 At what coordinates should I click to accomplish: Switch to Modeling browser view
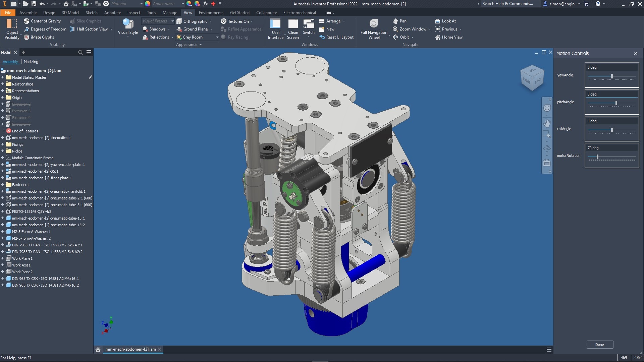pos(31,62)
